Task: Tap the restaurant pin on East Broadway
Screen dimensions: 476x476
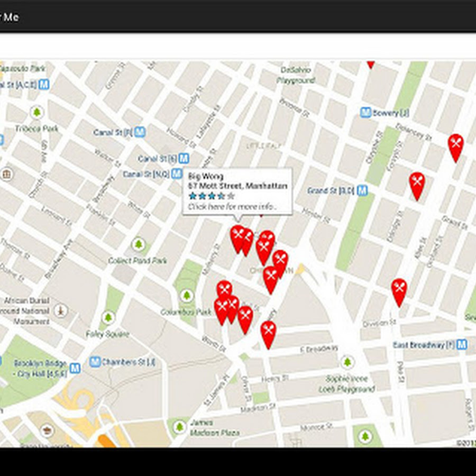Action: 268,335
